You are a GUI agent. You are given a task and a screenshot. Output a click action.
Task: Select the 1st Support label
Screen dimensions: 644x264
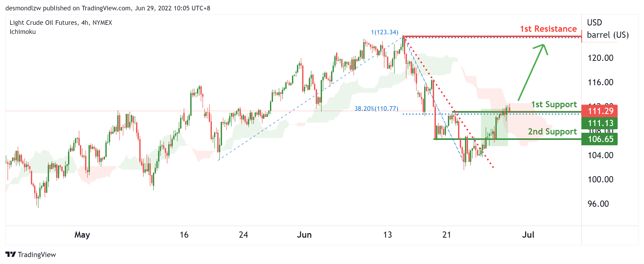tap(554, 104)
